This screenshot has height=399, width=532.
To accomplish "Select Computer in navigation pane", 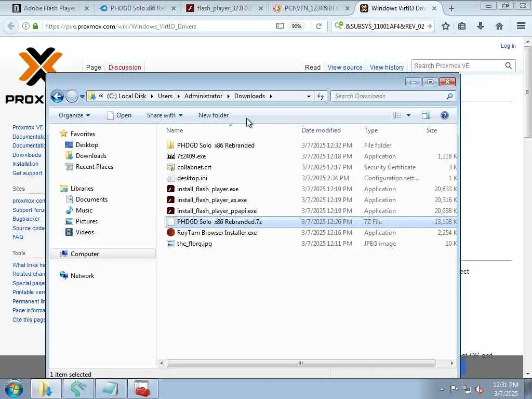I will [x=85, y=254].
